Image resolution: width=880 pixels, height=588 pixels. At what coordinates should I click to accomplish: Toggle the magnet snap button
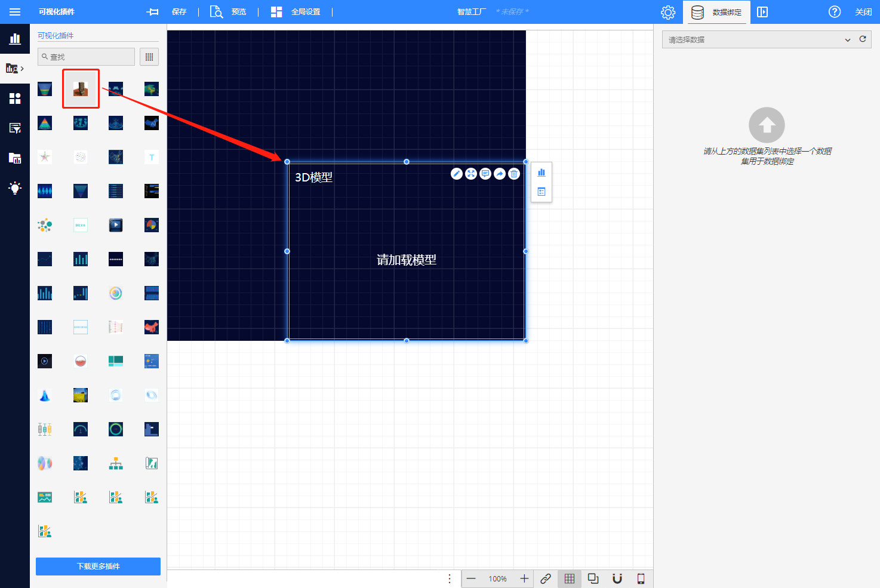(617, 578)
